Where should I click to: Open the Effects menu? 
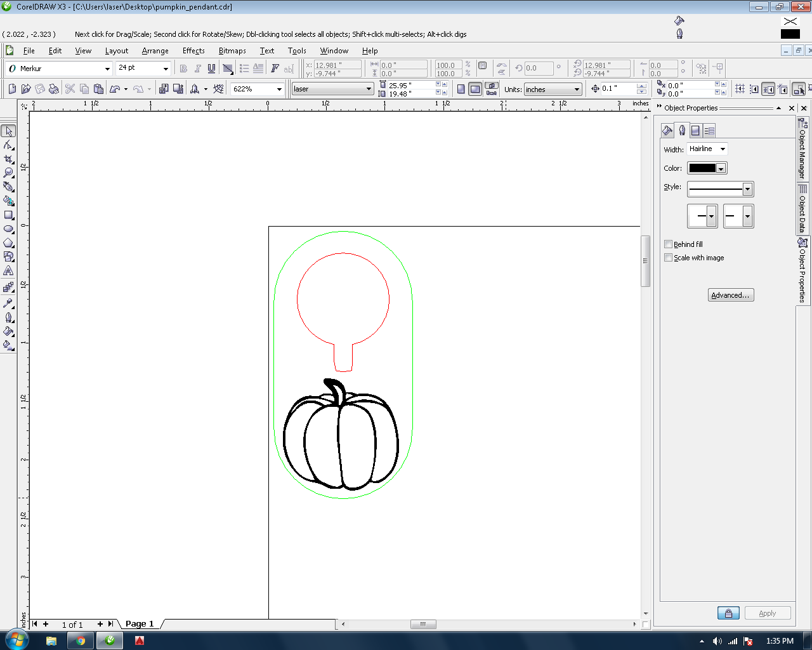click(193, 51)
